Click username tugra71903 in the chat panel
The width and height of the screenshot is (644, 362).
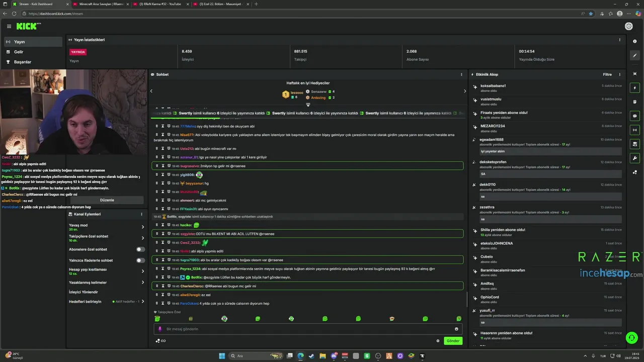click(190, 260)
